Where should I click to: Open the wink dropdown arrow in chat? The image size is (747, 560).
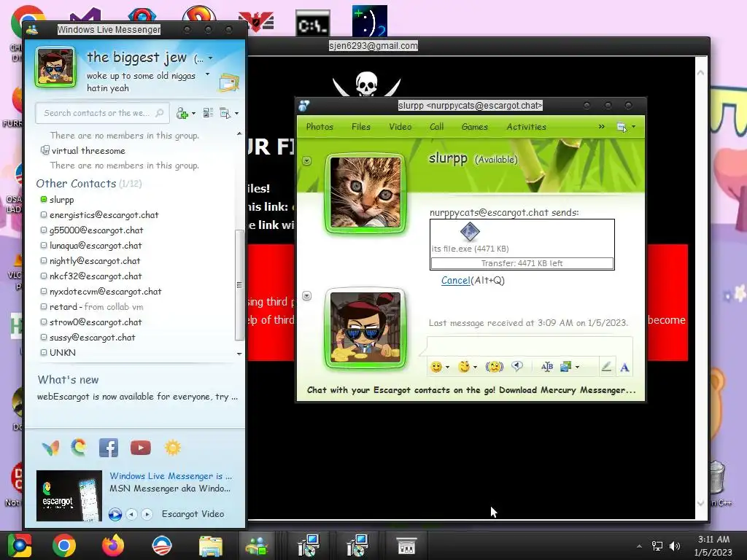[x=475, y=367]
